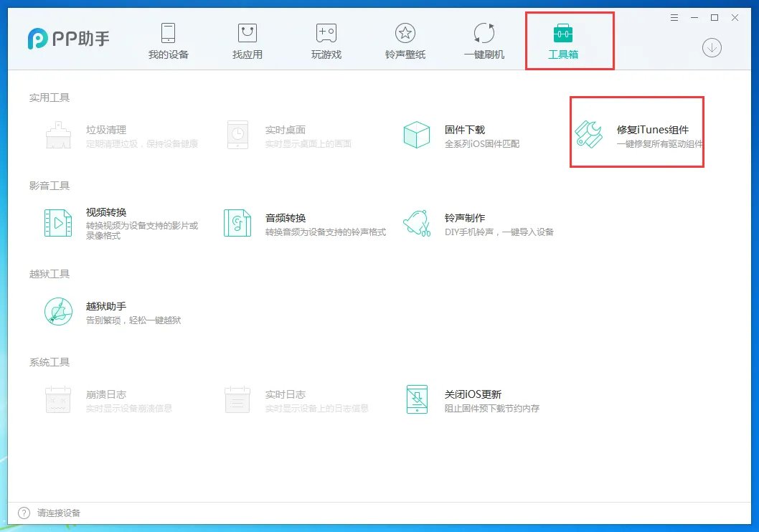Image resolution: width=759 pixels, height=532 pixels.
Task: Open the 铃声壁纸 section
Action: pos(405,39)
